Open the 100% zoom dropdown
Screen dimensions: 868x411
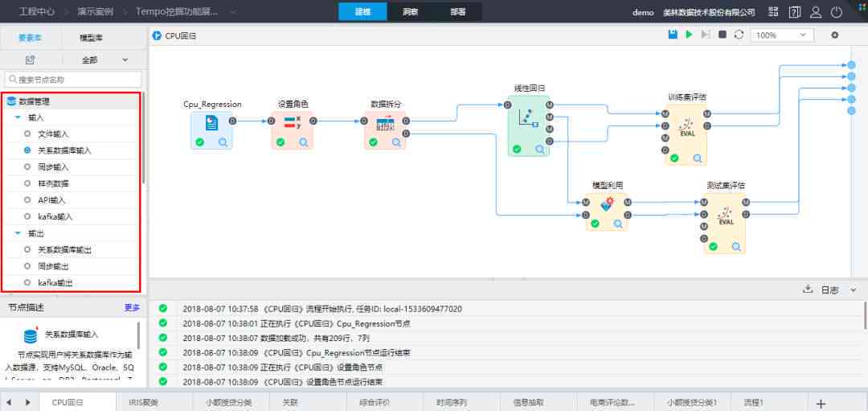[x=782, y=35]
